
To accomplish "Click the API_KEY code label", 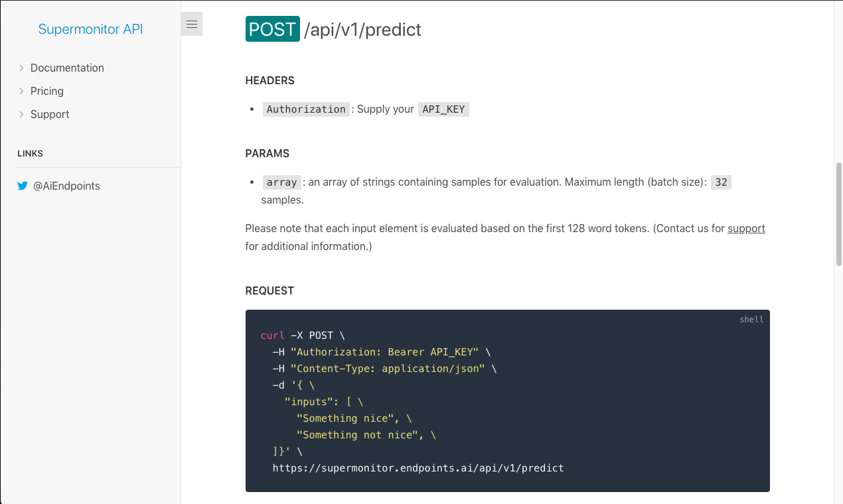I will point(443,109).
